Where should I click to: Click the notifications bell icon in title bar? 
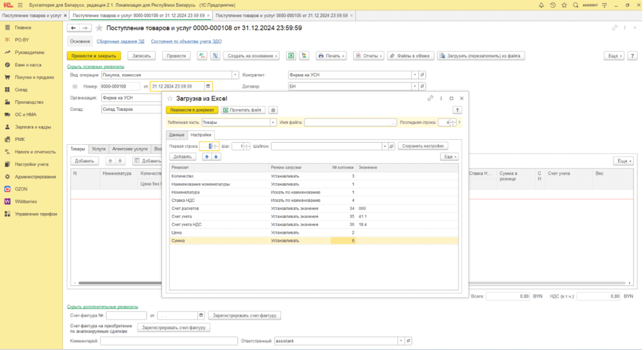tap(541, 4)
